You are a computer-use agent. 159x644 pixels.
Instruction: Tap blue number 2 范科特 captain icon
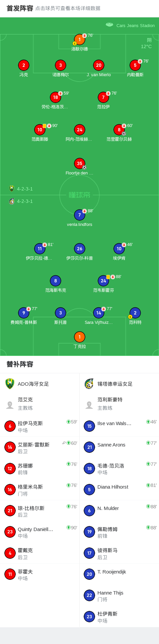(135, 313)
